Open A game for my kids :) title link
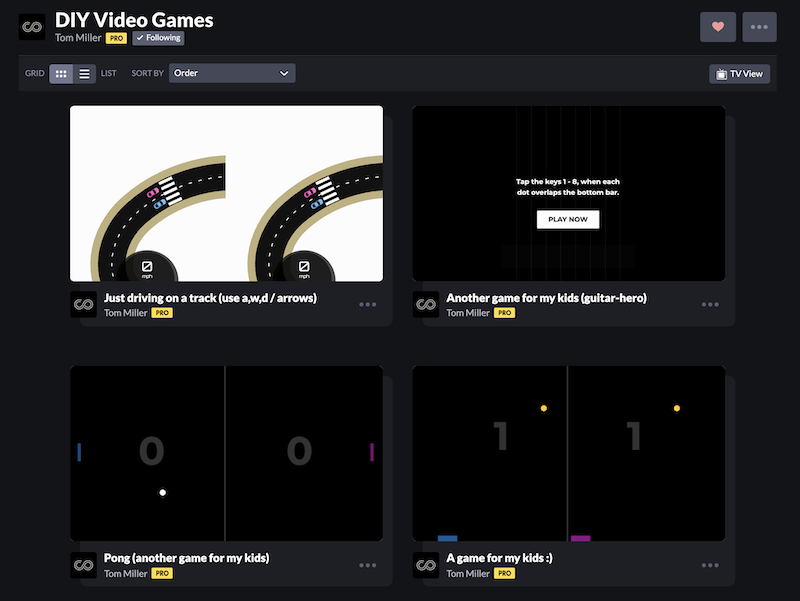This screenshot has height=601, width=800. [x=499, y=558]
